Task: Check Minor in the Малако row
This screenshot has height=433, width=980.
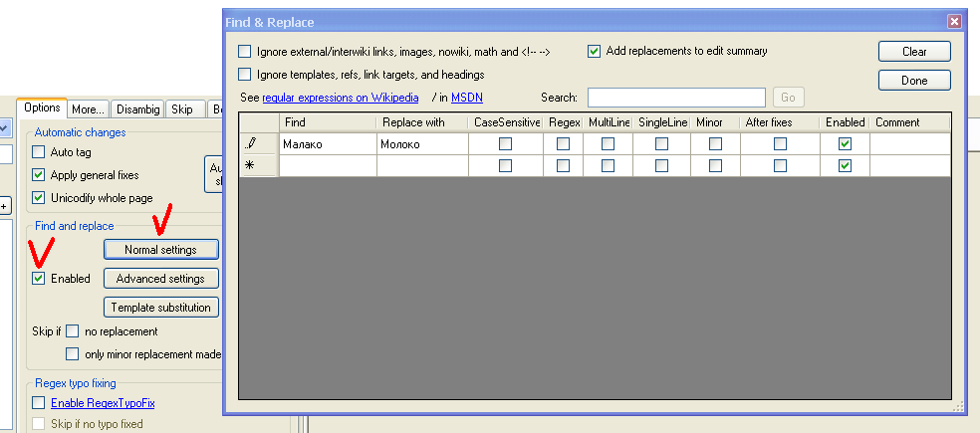Action: pyautogui.click(x=715, y=144)
